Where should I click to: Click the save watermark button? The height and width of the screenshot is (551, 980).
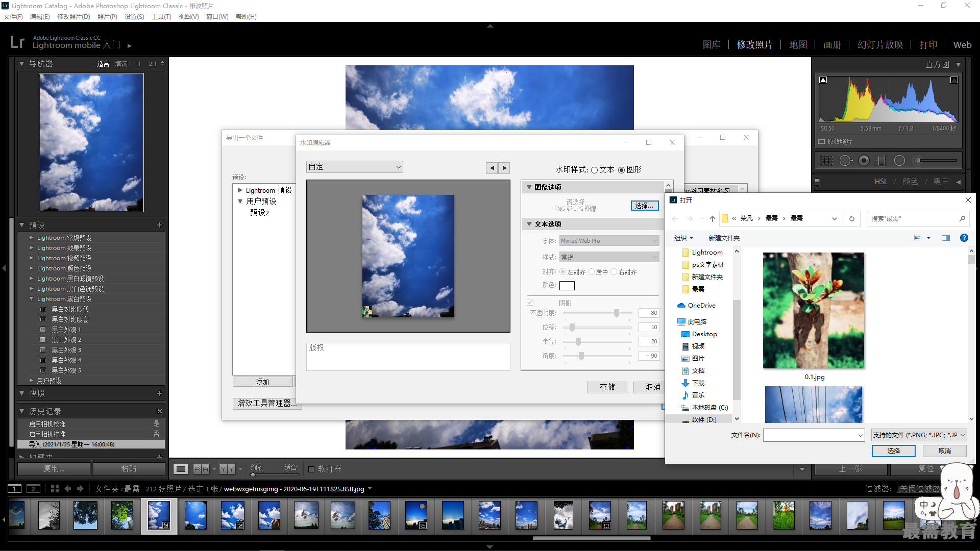[607, 387]
